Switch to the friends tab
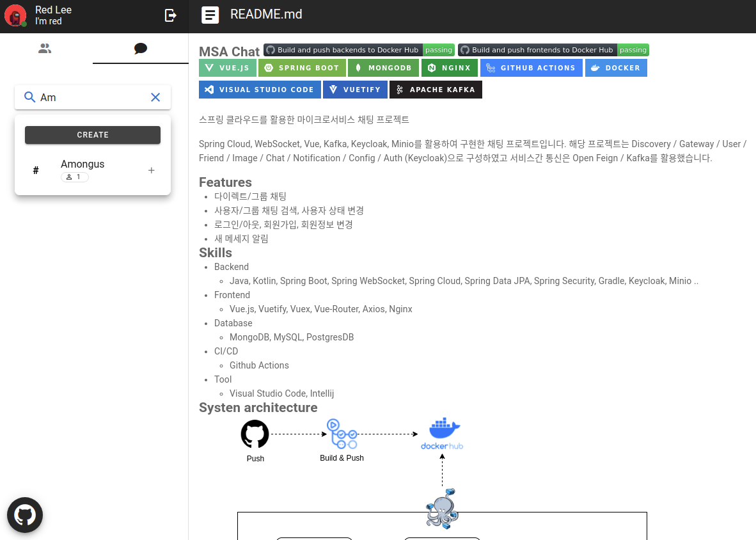Image resolution: width=756 pixels, height=540 pixels. tap(45, 48)
